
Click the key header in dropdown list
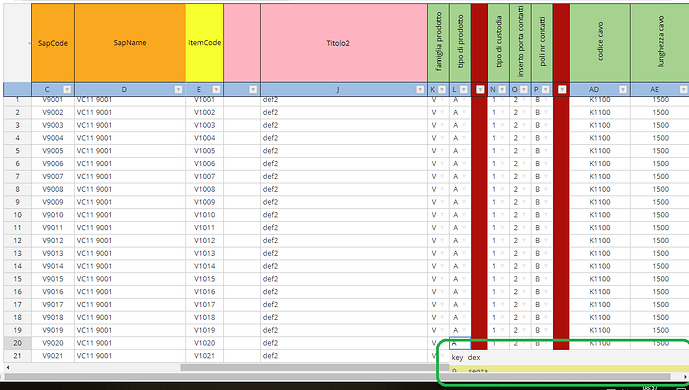point(457,358)
